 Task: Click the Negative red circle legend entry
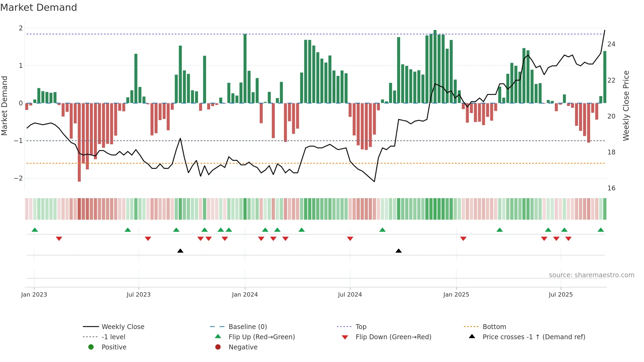pos(236,347)
